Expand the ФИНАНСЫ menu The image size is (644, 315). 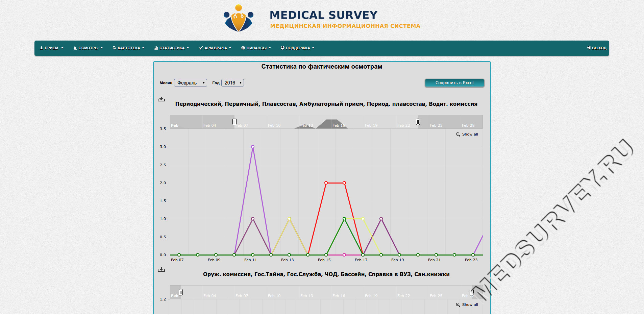click(x=256, y=48)
